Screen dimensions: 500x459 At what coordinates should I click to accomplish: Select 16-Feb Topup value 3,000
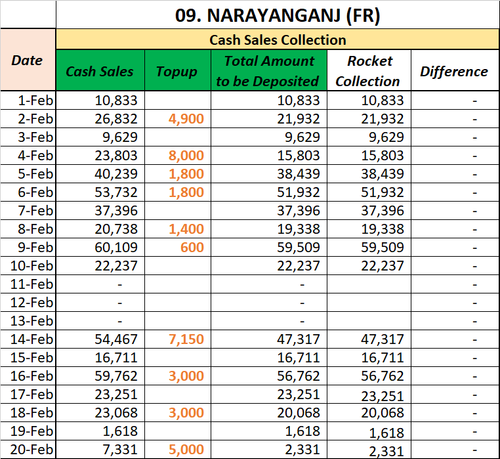coord(178,376)
